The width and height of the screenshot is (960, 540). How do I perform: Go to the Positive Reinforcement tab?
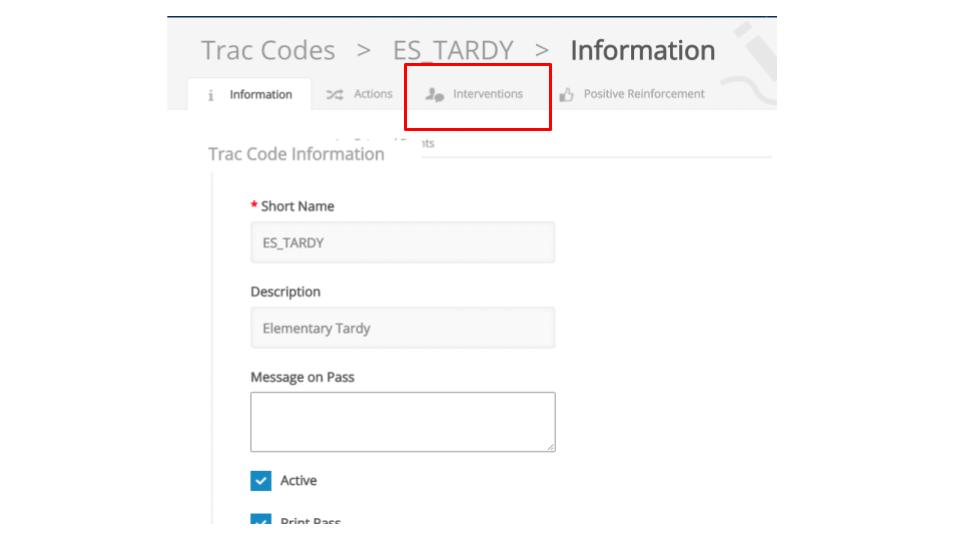pos(643,94)
